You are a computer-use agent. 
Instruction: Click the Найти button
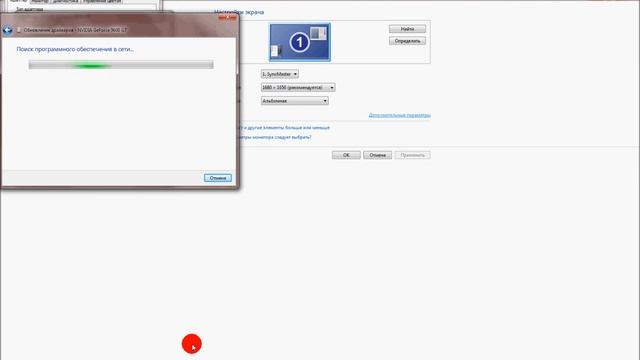click(x=407, y=29)
